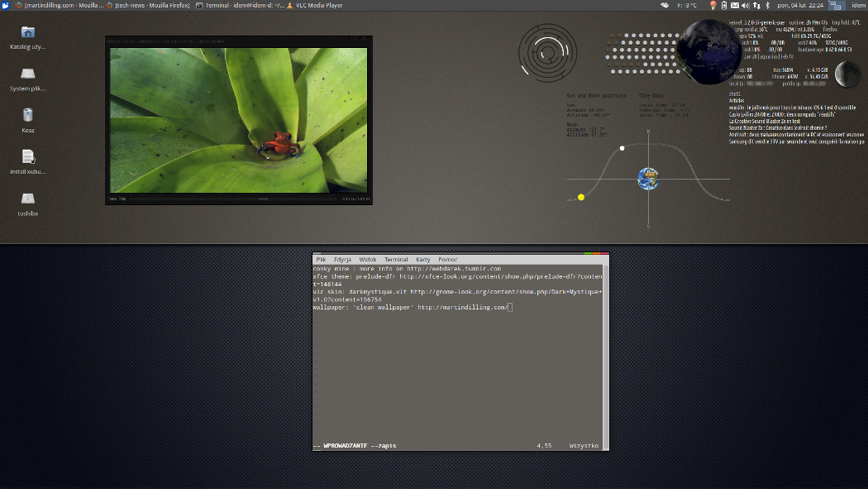Click the Android malwares news headline
This screenshot has width=868, height=489.
(x=796, y=135)
